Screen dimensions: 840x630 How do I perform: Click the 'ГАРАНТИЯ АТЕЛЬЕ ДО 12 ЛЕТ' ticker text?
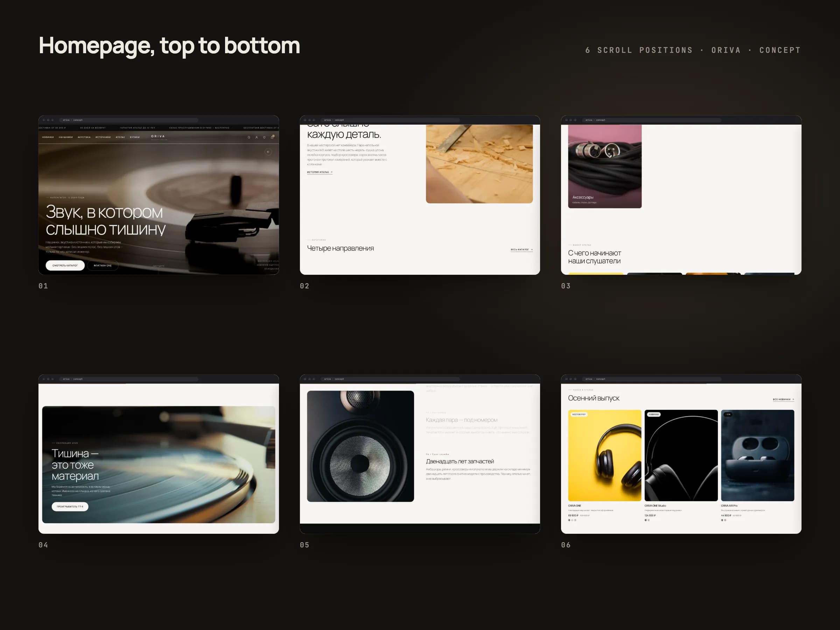tap(138, 128)
